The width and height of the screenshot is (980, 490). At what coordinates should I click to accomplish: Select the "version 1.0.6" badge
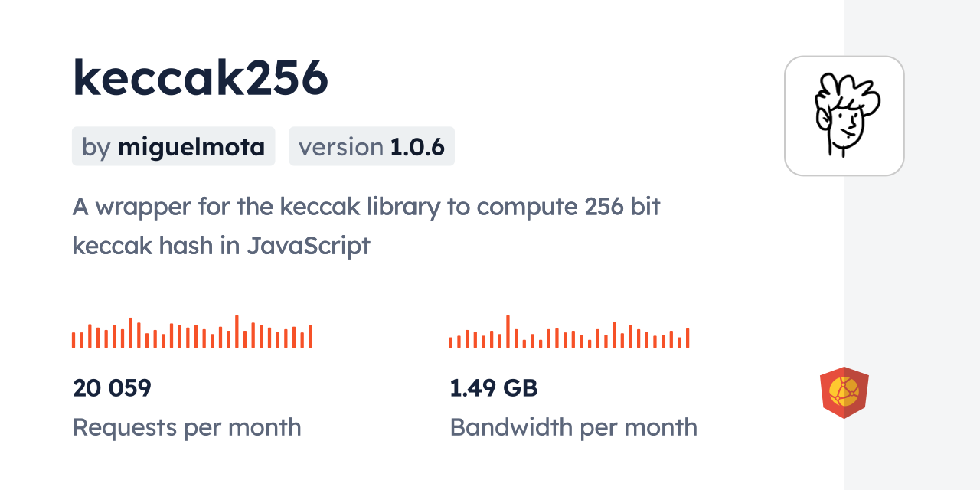[x=371, y=146]
